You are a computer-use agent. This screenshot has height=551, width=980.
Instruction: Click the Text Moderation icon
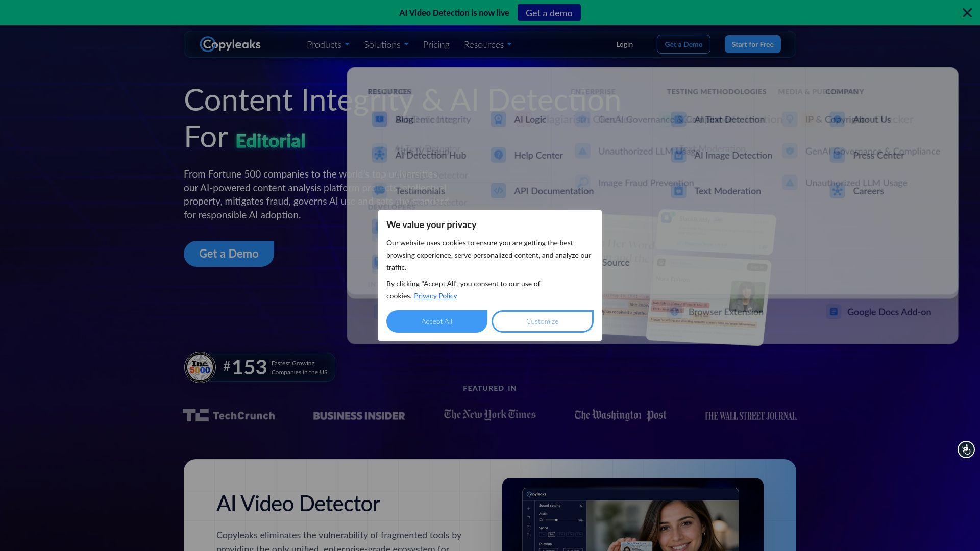tap(678, 191)
